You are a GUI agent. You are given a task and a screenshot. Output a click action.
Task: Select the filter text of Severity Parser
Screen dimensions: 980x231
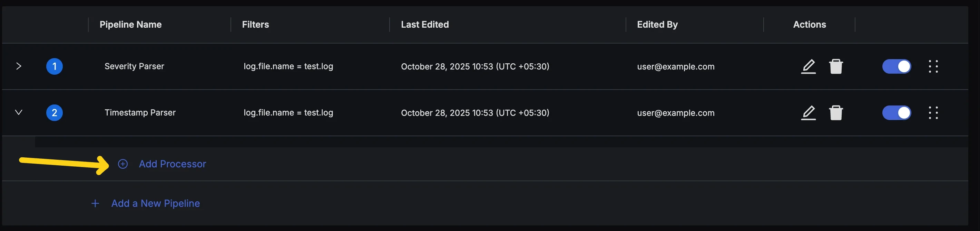pyautogui.click(x=288, y=66)
